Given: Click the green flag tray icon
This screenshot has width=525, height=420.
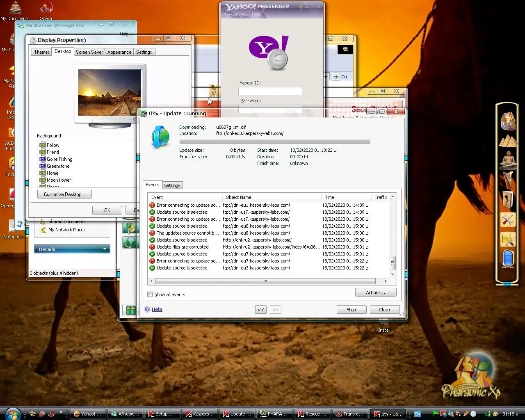Looking at the screenshot, I should pos(436,414).
